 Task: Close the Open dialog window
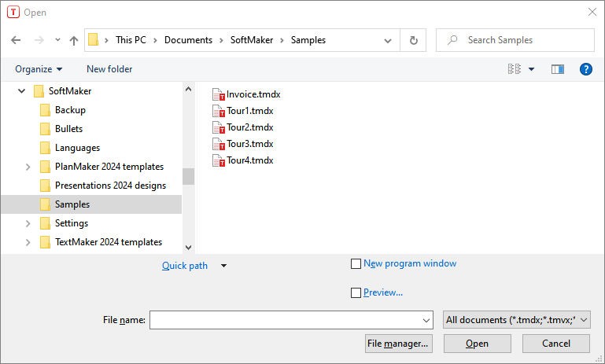(x=592, y=13)
